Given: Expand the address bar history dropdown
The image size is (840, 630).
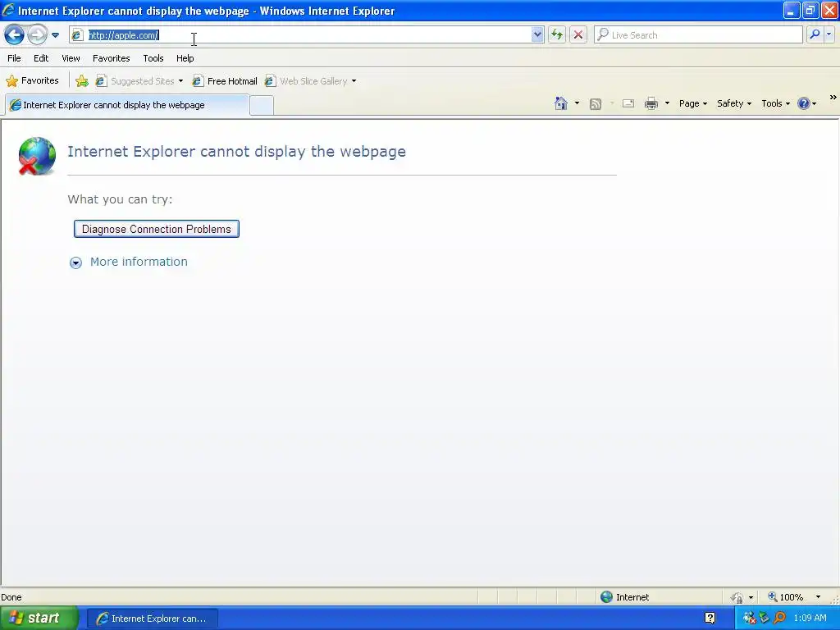Looking at the screenshot, I should [537, 35].
